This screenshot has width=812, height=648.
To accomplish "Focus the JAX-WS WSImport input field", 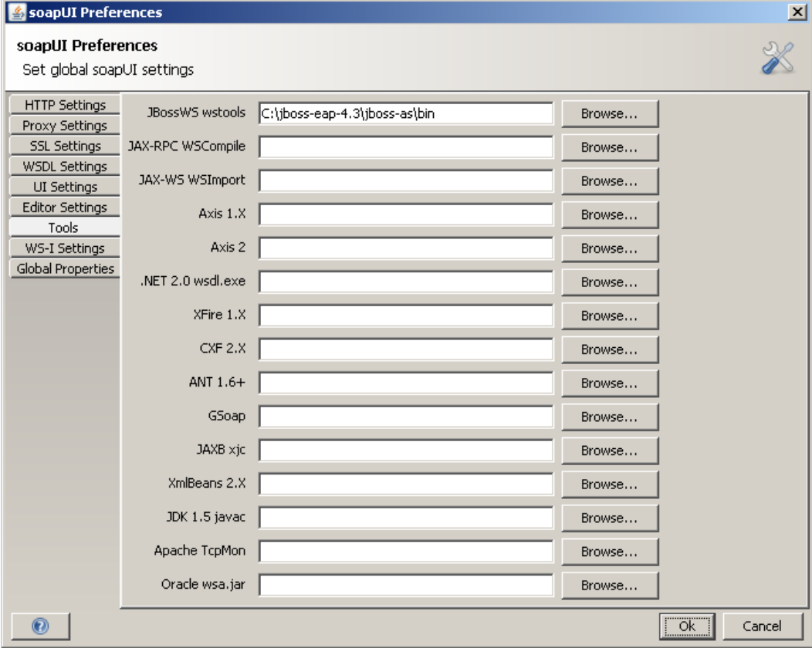I will [x=406, y=181].
